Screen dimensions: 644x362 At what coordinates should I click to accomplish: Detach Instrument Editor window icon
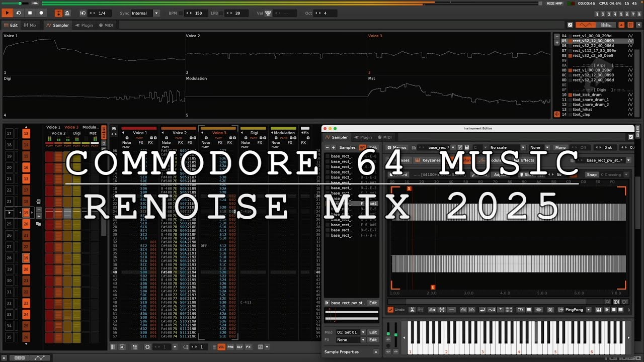[x=631, y=137]
